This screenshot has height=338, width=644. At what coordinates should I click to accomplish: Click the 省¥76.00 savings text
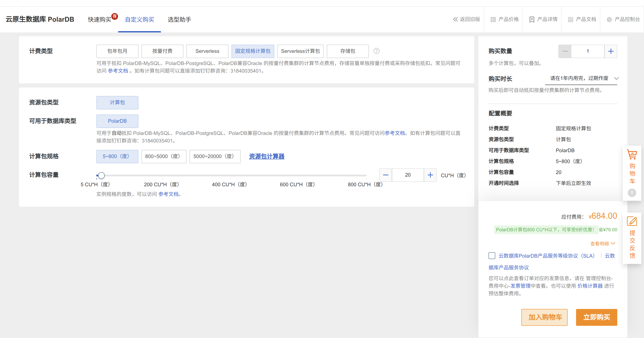(x=608, y=230)
